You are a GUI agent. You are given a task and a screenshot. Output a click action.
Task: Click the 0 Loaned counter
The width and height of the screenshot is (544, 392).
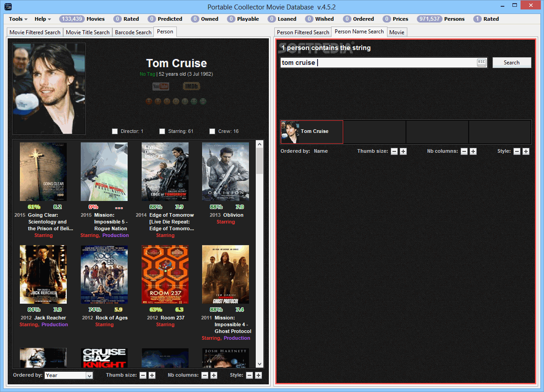click(x=282, y=19)
